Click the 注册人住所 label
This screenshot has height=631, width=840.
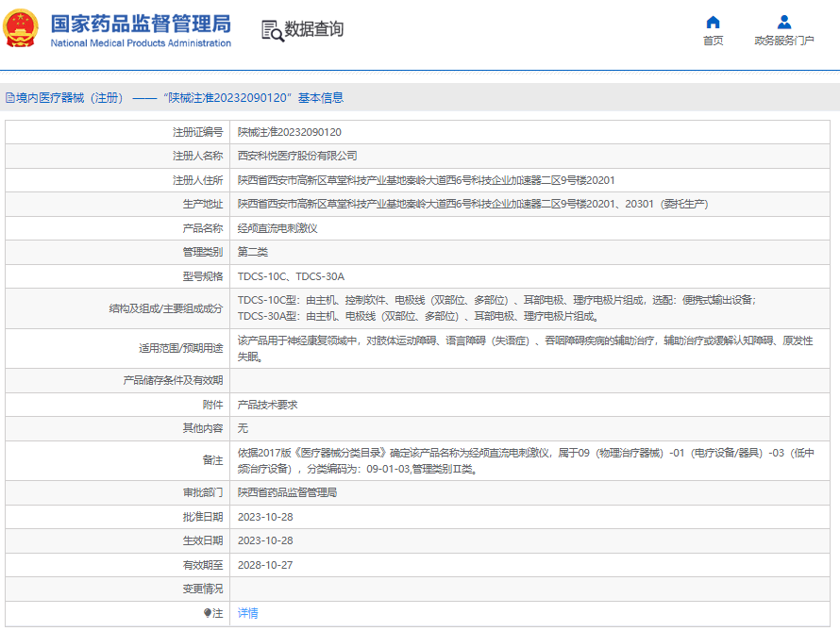coord(197,180)
